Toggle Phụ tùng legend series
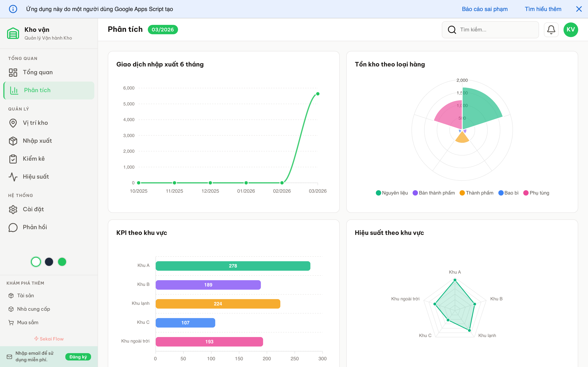Screen dimensions: 588x367 coord(536,193)
